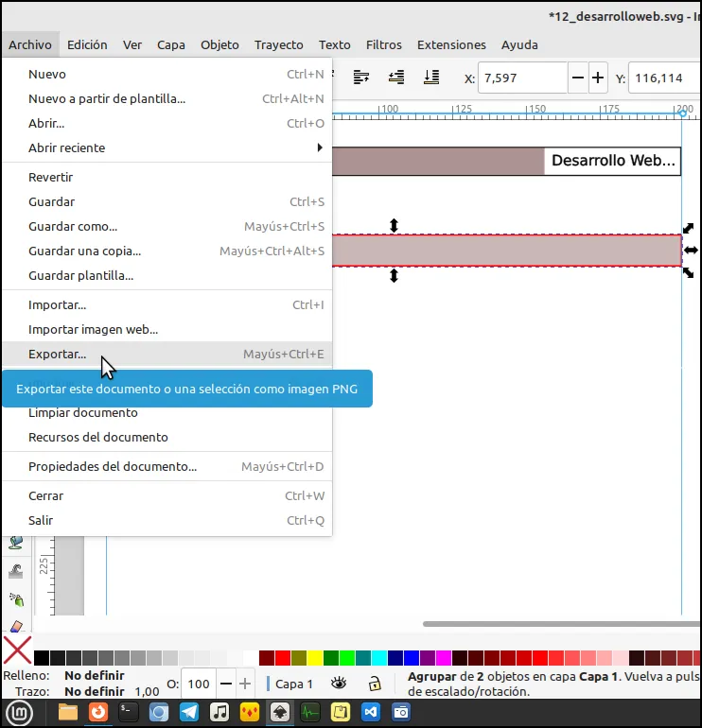Launch Visual Studio Code from the taskbar

click(x=371, y=712)
